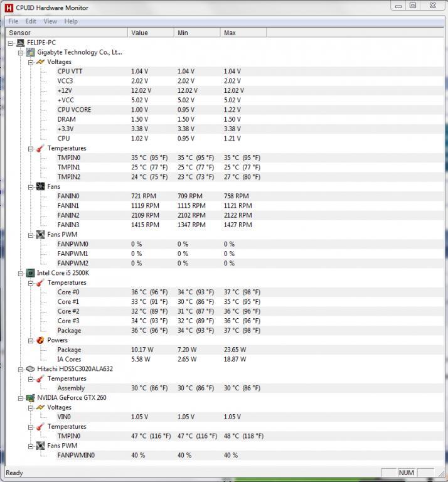Click the FELIPE-PC computer icon
This screenshot has height=482, width=448.
click(x=21, y=43)
